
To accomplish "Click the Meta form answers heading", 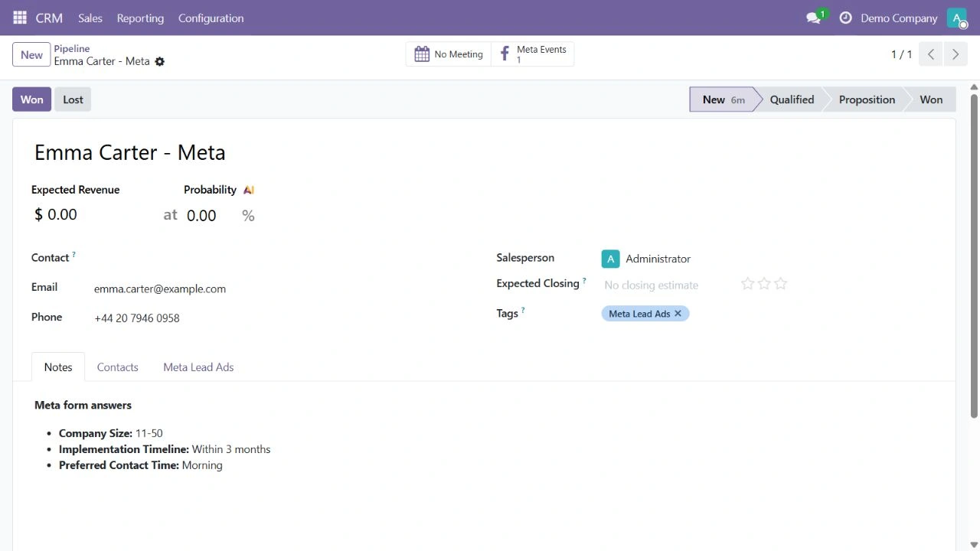I will click(x=83, y=405).
